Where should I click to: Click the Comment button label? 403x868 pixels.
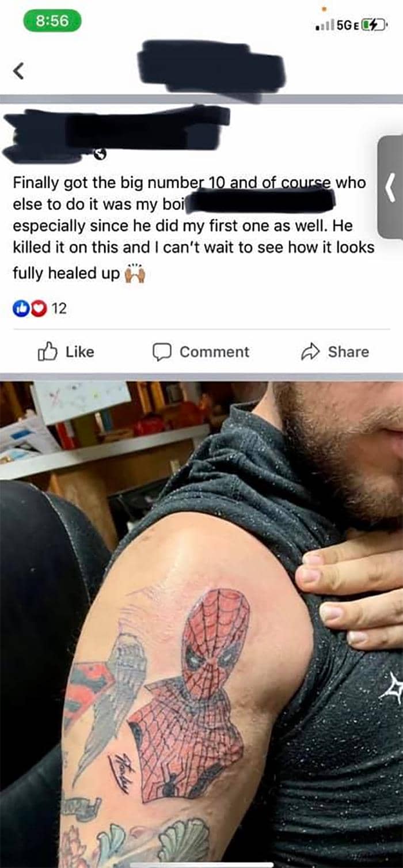[214, 351]
